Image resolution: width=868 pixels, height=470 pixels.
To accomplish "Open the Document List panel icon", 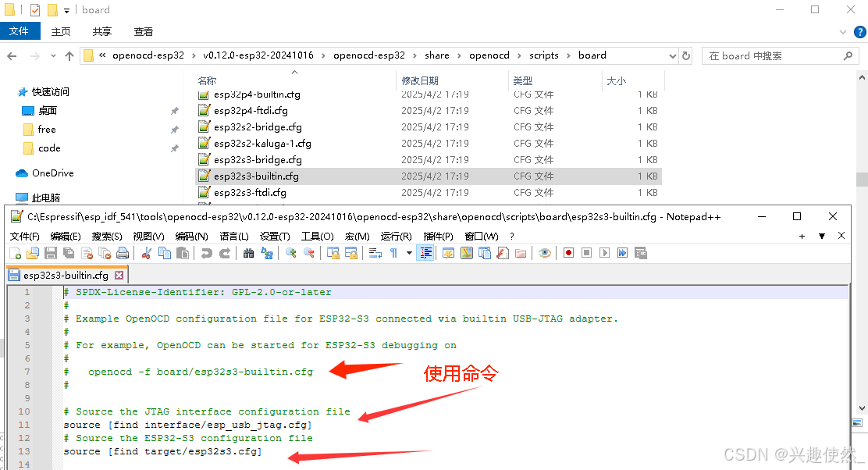I will pos(485,253).
